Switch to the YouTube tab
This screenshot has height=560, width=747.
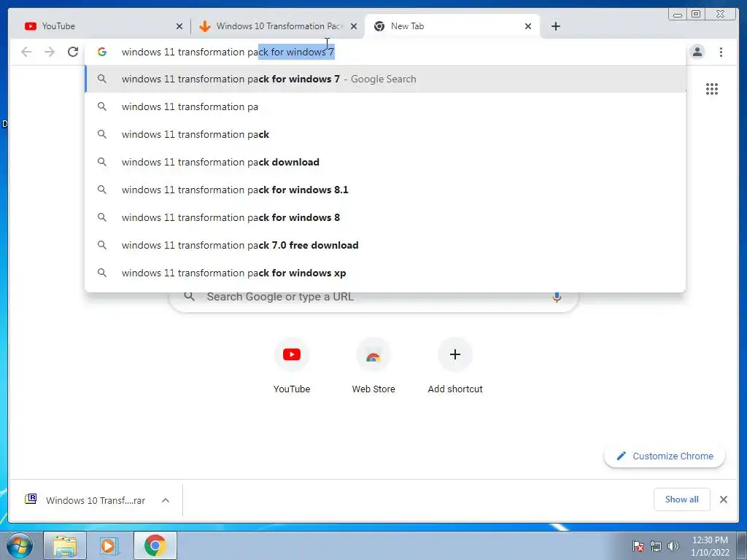point(100,26)
